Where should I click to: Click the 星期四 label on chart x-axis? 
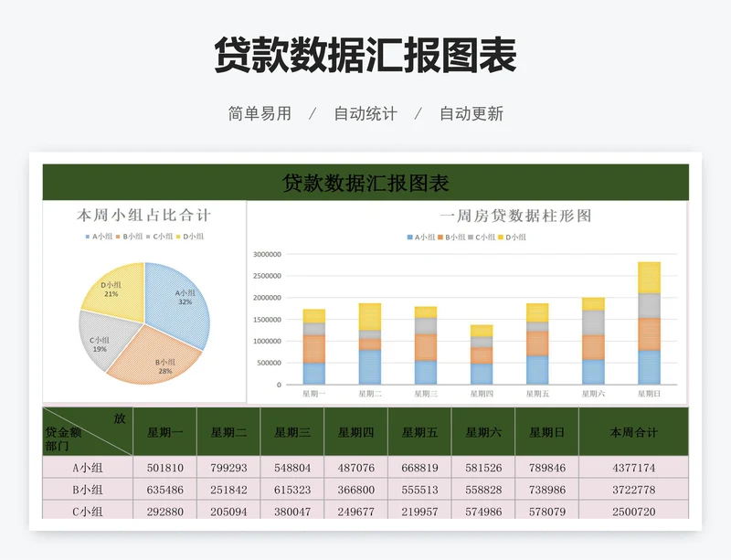482,394
